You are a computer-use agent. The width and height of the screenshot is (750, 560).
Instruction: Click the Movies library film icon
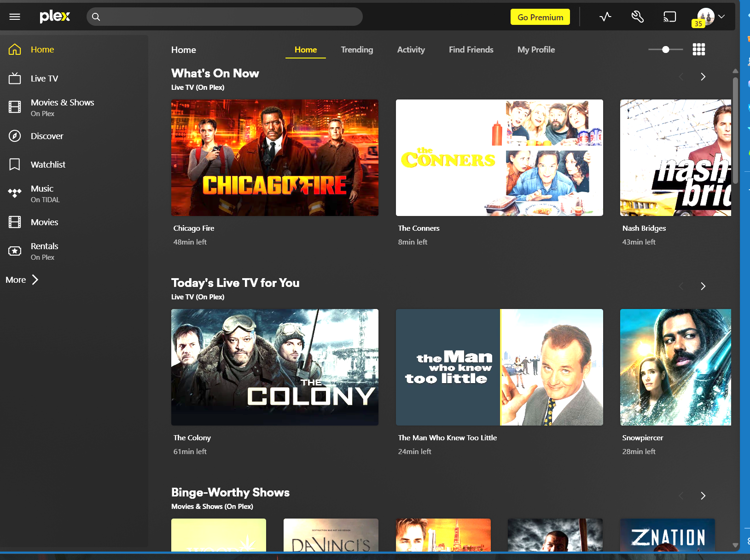[x=15, y=222]
